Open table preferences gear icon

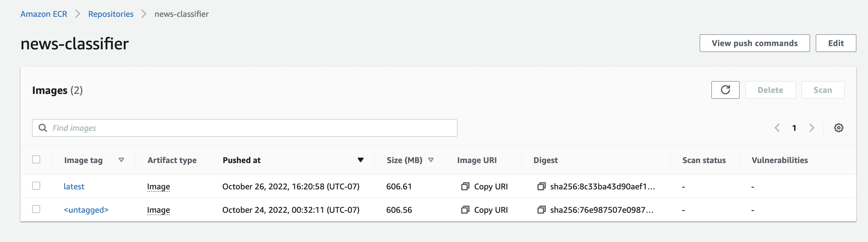(x=838, y=128)
